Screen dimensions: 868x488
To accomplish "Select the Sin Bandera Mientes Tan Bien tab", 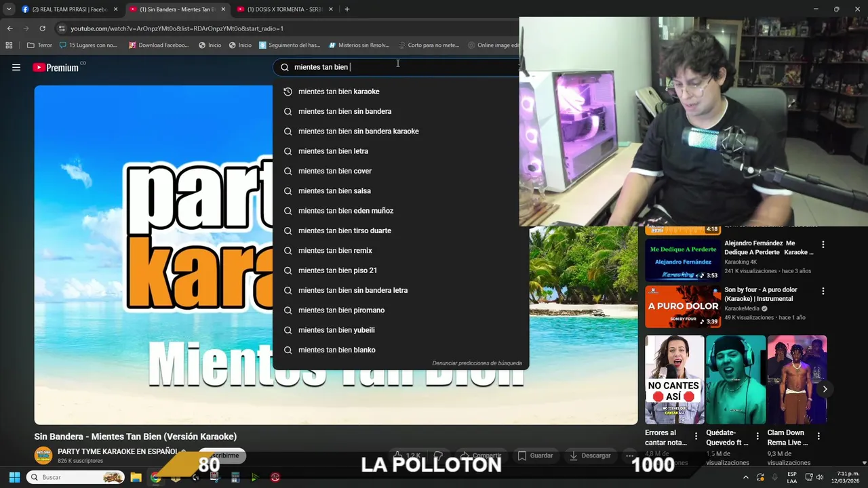I will click(x=178, y=9).
